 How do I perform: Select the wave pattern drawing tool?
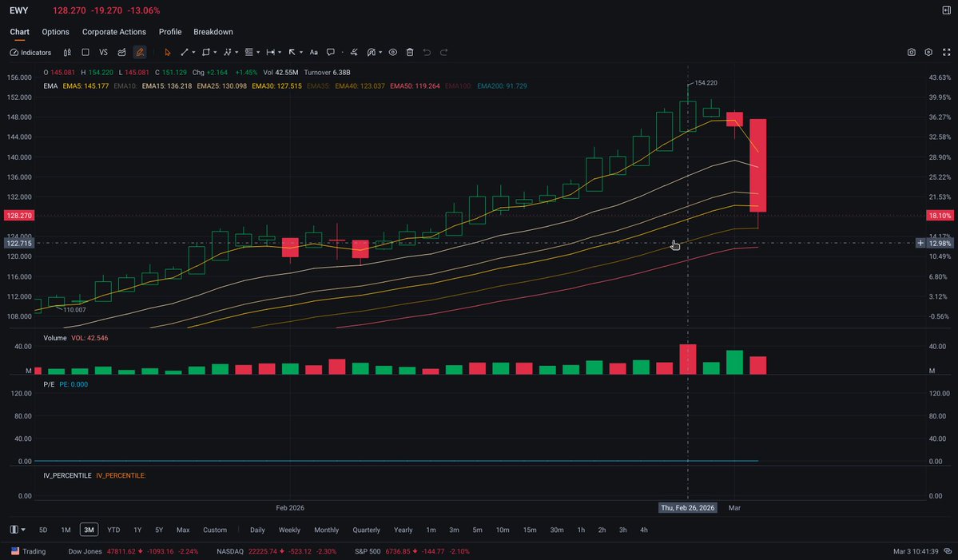point(227,53)
